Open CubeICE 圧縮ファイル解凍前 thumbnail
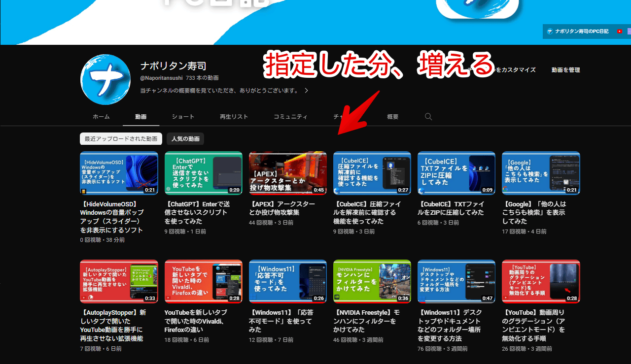 [x=372, y=173]
